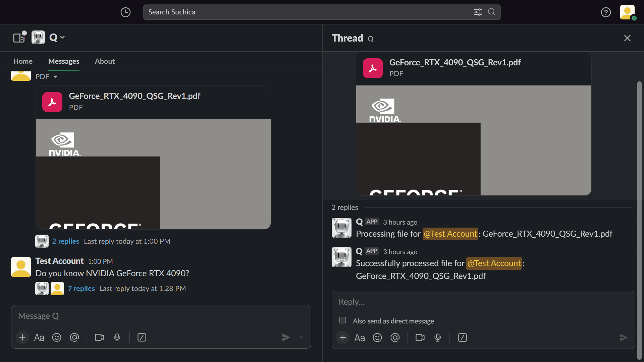Switch to the About tab
The width and height of the screenshot is (644, 362).
click(x=105, y=61)
